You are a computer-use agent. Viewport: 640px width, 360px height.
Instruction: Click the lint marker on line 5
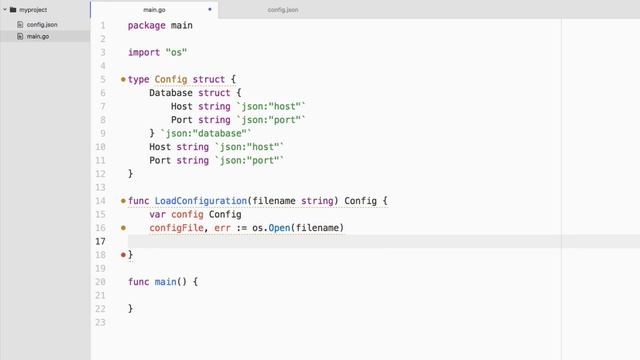[x=123, y=80]
